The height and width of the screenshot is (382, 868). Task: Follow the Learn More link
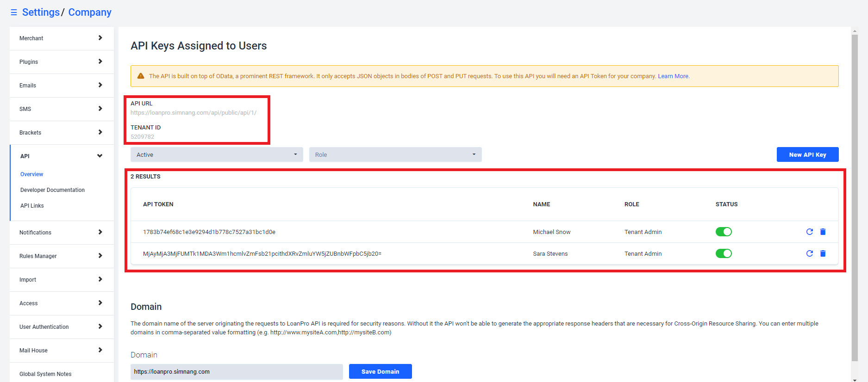pos(674,76)
